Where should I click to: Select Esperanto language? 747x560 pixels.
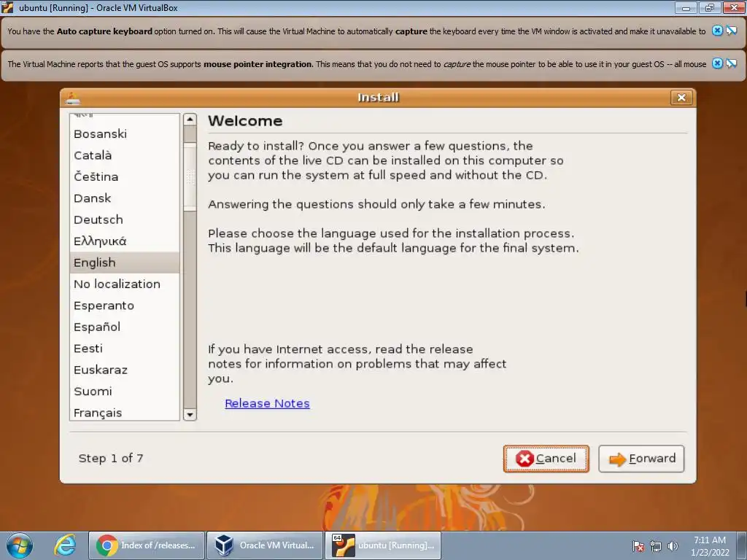pos(124,306)
